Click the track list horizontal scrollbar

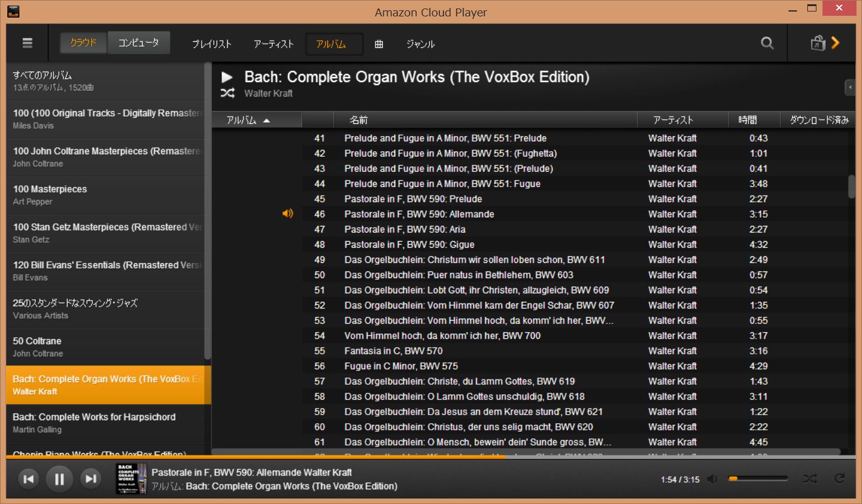(x=526, y=452)
